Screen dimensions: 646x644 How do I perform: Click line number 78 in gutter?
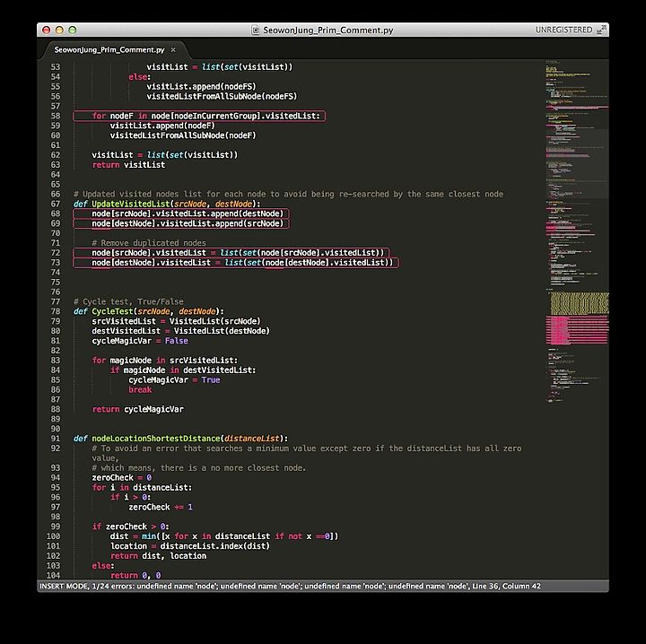tap(56, 311)
